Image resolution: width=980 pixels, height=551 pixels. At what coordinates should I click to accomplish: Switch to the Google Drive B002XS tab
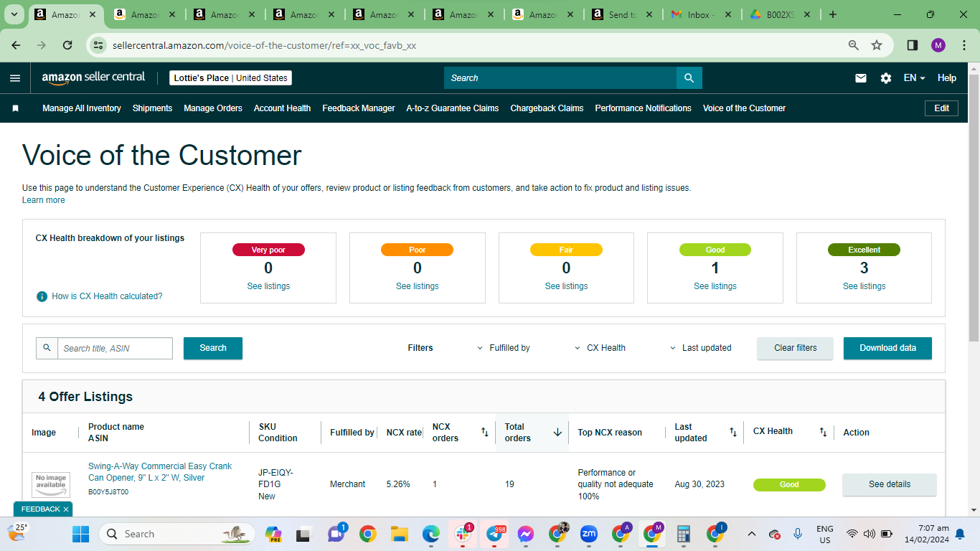point(781,14)
